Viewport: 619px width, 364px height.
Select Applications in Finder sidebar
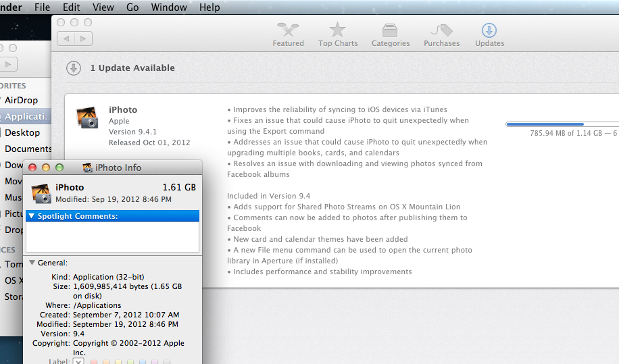(x=26, y=117)
